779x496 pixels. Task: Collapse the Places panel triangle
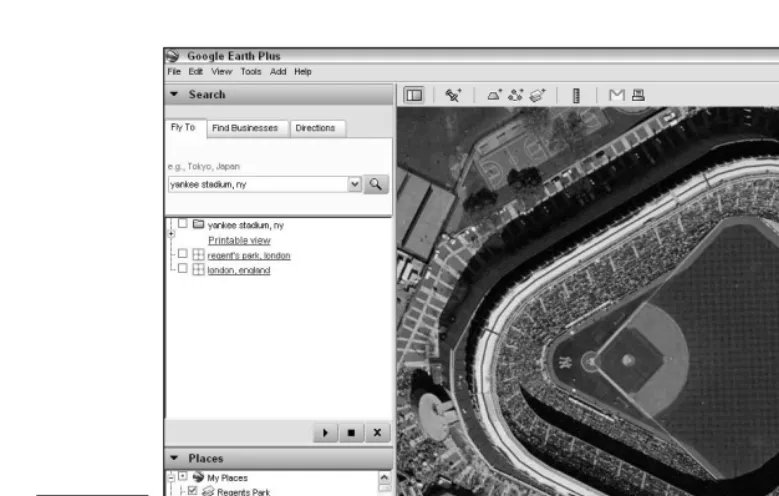pyautogui.click(x=174, y=458)
